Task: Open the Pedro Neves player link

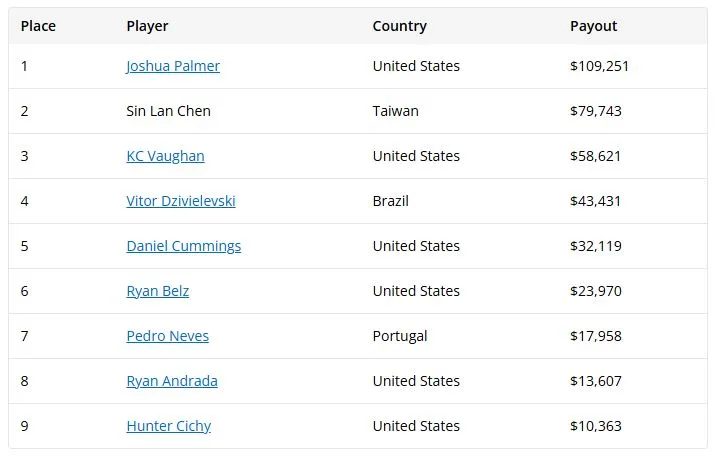Action: [x=168, y=336]
